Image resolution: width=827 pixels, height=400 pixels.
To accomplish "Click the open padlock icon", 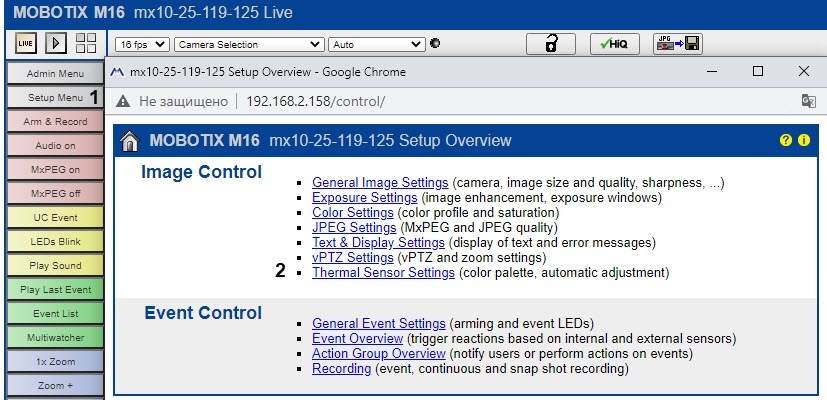I will click(550, 44).
